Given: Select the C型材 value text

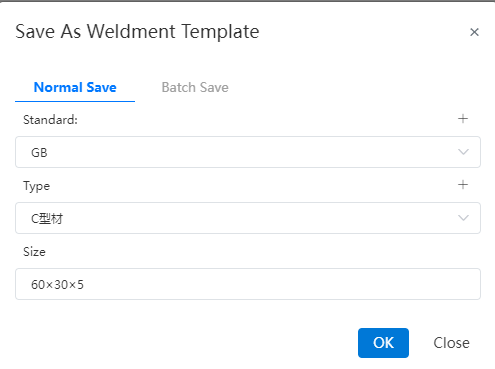Looking at the screenshot, I should [x=47, y=219].
